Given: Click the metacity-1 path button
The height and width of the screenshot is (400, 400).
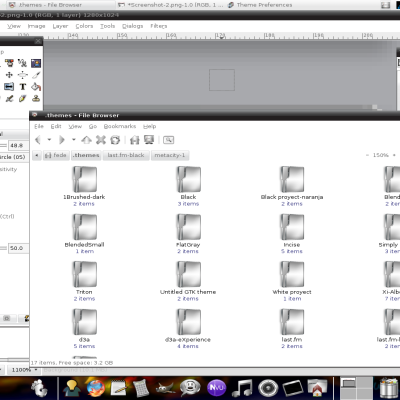Looking at the screenshot, I should point(170,155).
